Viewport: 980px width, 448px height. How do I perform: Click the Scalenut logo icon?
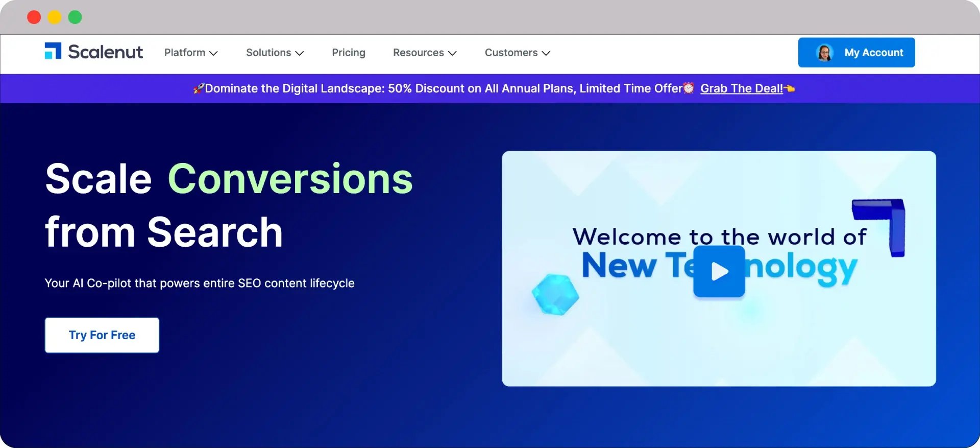[53, 51]
